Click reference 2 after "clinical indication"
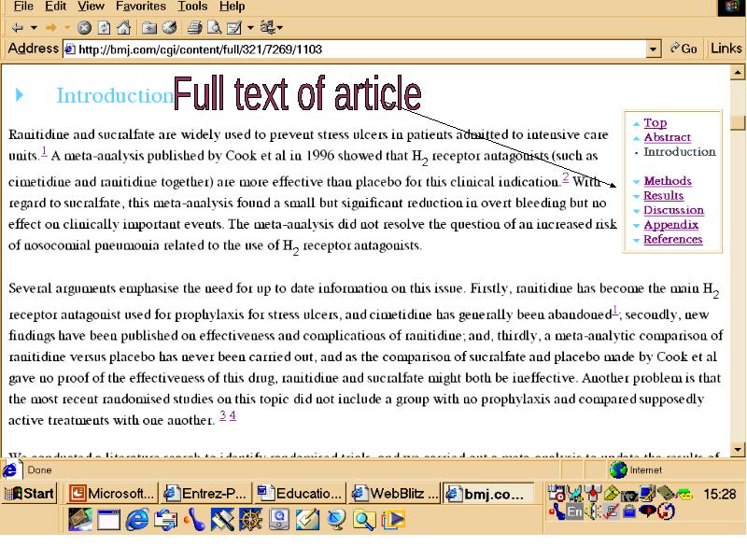Screen dimensions: 747x560 pos(566,177)
